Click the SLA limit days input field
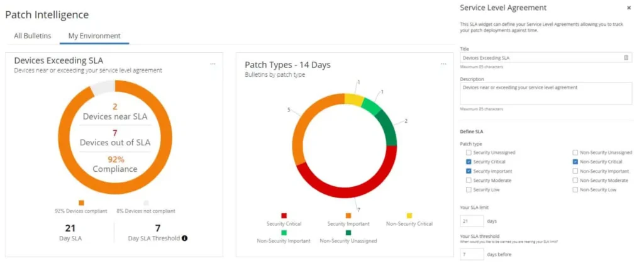Image resolution: width=644 pixels, height=263 pixels. click(472, 221)
